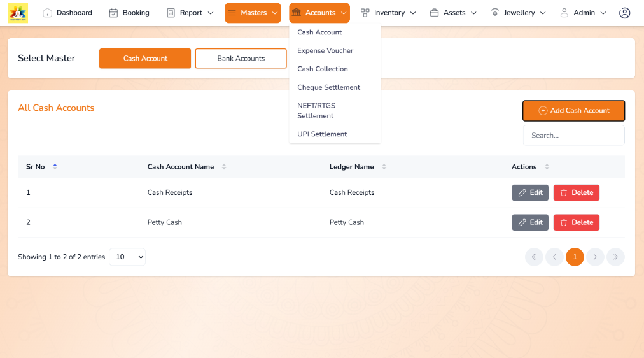This screenshot has height=358, width=644.
Task: Click the Report chart icon
Action: tap(171, 13)
